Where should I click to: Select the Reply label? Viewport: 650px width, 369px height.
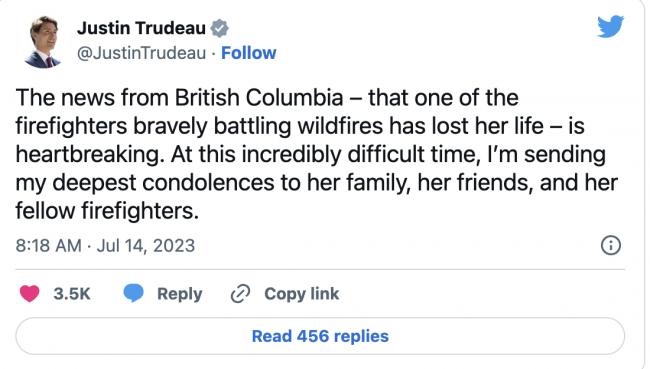[179, 294]
